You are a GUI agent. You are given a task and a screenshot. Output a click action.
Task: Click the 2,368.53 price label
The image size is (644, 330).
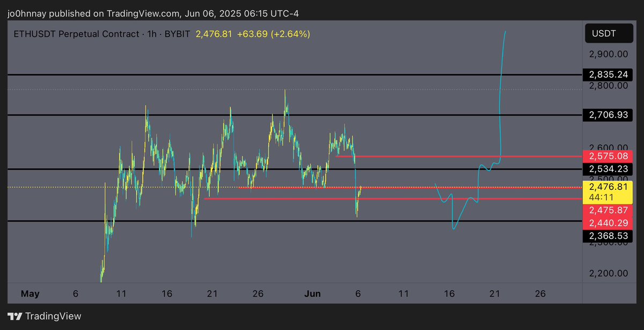(607, 236)
